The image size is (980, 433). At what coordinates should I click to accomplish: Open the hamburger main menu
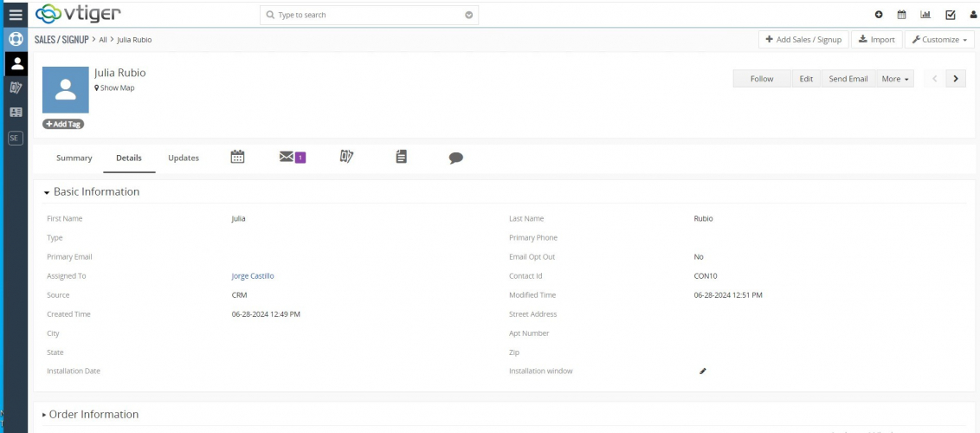click(x=16, y=15)
